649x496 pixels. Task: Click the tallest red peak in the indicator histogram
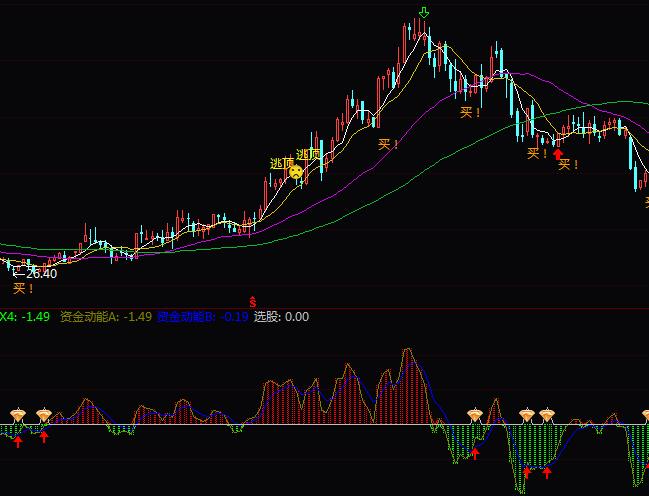point(408,352)
